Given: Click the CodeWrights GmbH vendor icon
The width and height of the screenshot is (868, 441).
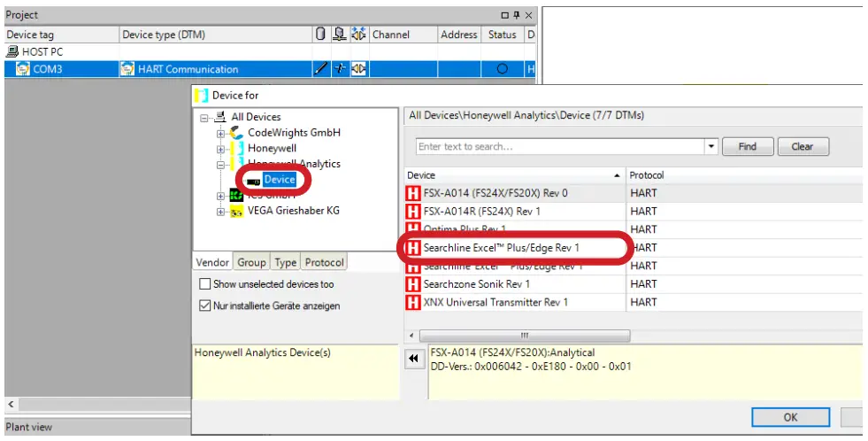Looking at the screenshot, I should tap(237, 133).
